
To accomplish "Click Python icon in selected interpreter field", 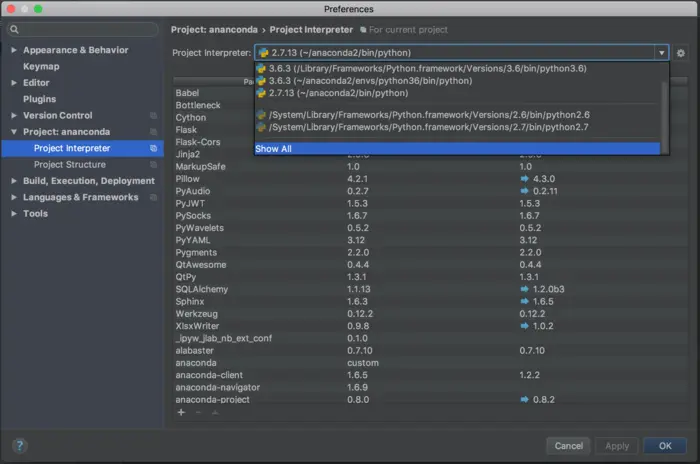I will pyautogui.click(x=263, y=53).
